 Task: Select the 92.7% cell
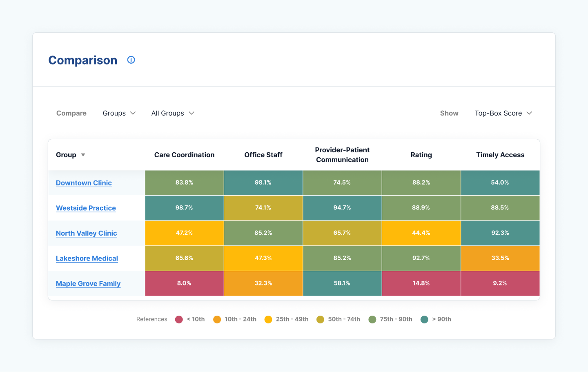(421, 258)
